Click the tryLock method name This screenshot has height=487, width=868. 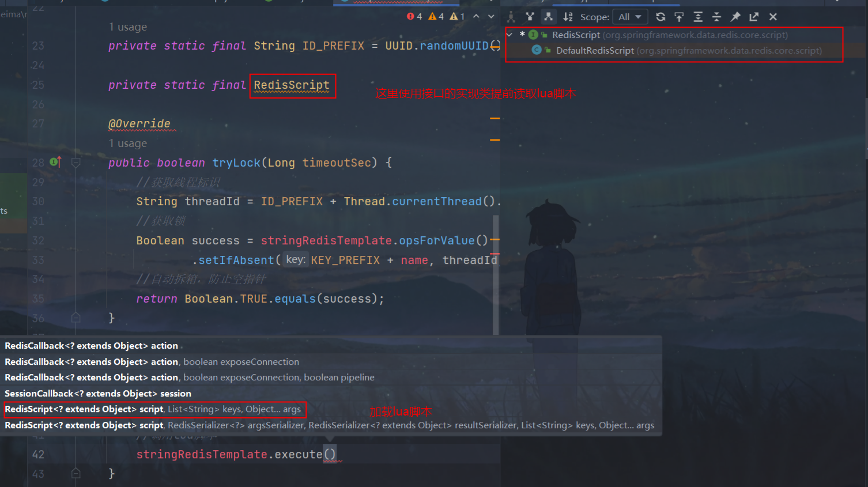[236, 163]
